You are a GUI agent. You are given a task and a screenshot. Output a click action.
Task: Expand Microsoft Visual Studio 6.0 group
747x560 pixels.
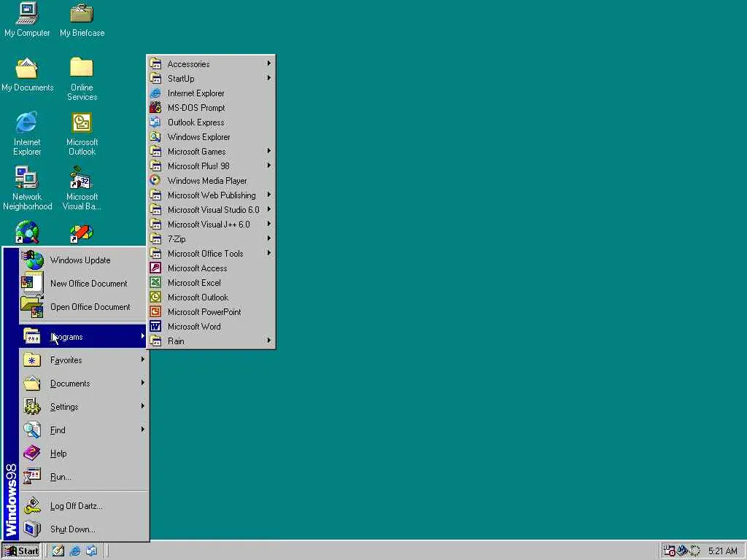pyautogui.click(x=211, y=209)
